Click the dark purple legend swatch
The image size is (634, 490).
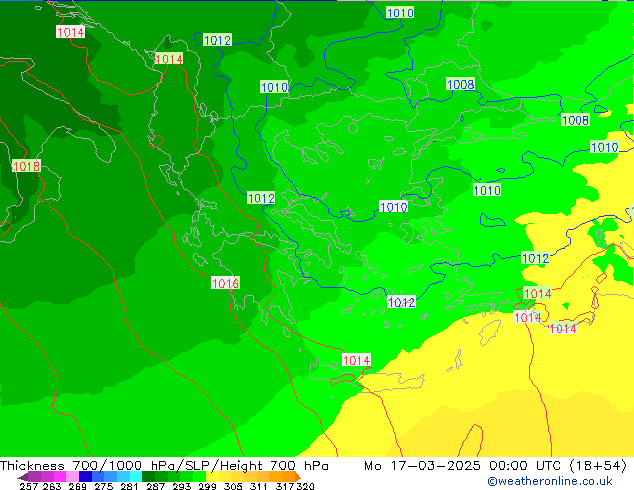point(34,476)
